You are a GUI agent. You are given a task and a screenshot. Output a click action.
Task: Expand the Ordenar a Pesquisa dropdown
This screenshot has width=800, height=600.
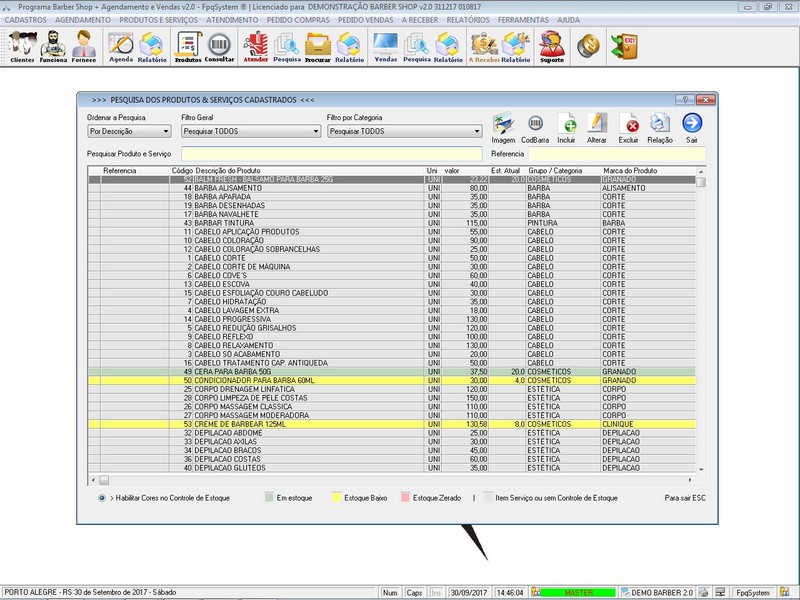tap(166, 131)
